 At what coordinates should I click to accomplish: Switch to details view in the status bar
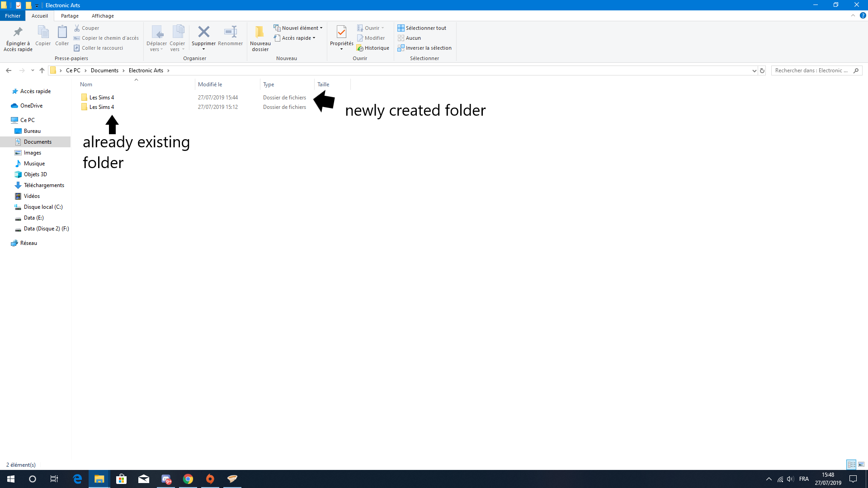click(852, 465)
